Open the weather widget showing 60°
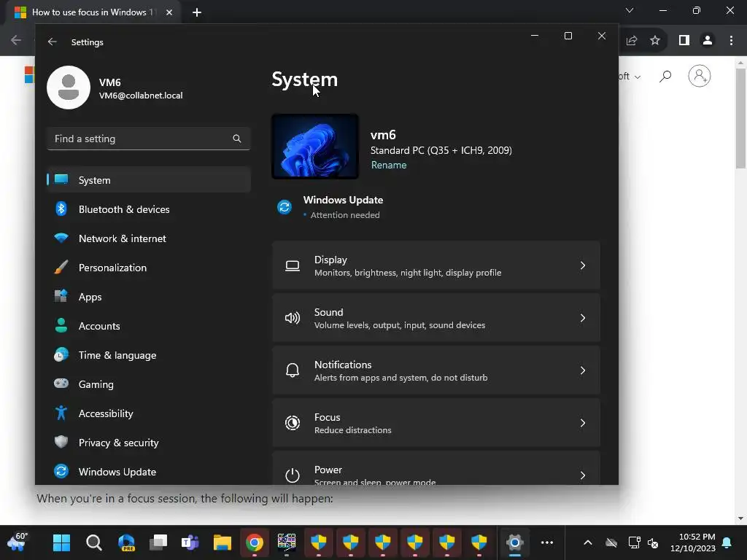This screenshot has height=560, width=747. [18, 542]
